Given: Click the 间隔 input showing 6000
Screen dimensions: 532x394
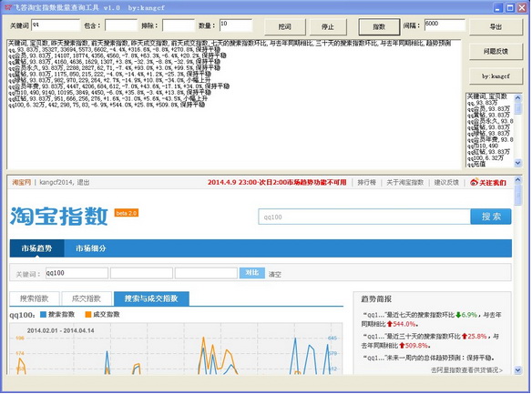Looking at the screenshot, I should 445,25.
